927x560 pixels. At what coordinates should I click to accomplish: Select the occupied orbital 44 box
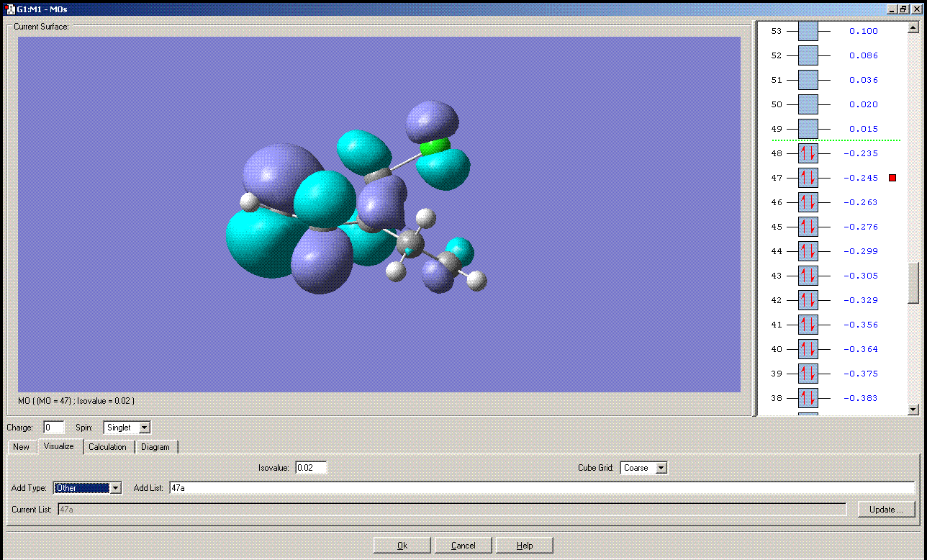click(809, 251)
